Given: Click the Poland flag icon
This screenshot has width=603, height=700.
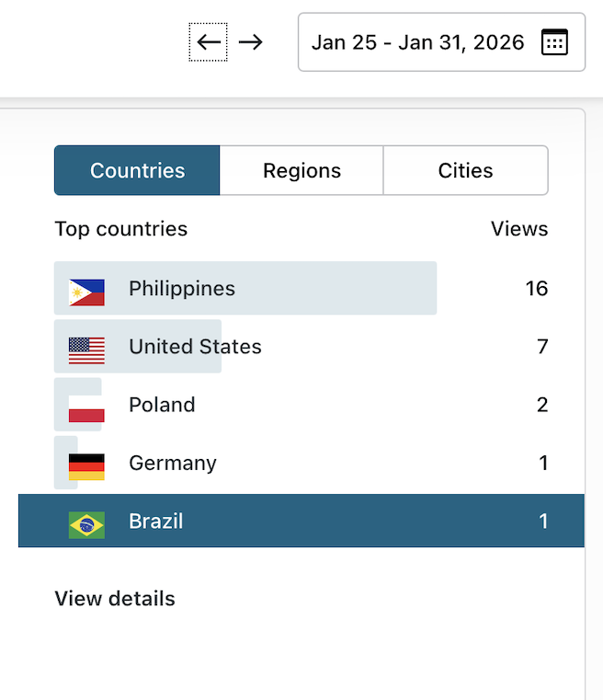Looking at the screenshot, I should coord(86,408).
